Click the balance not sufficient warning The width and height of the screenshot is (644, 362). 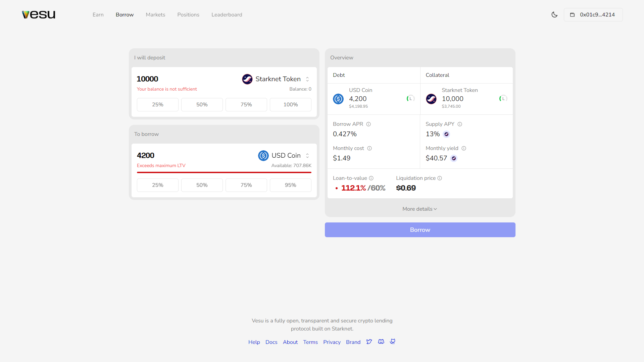(167, 89)
